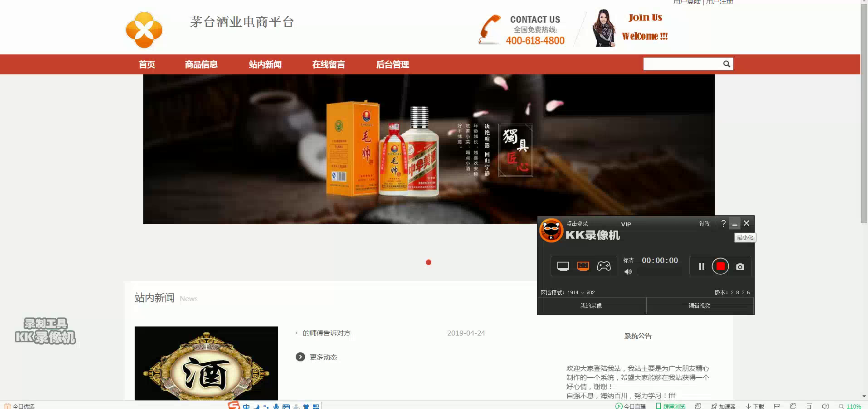The image size is (868, 409).
Task: Click the window restore icon in status bar
Action: click(809, 406)
